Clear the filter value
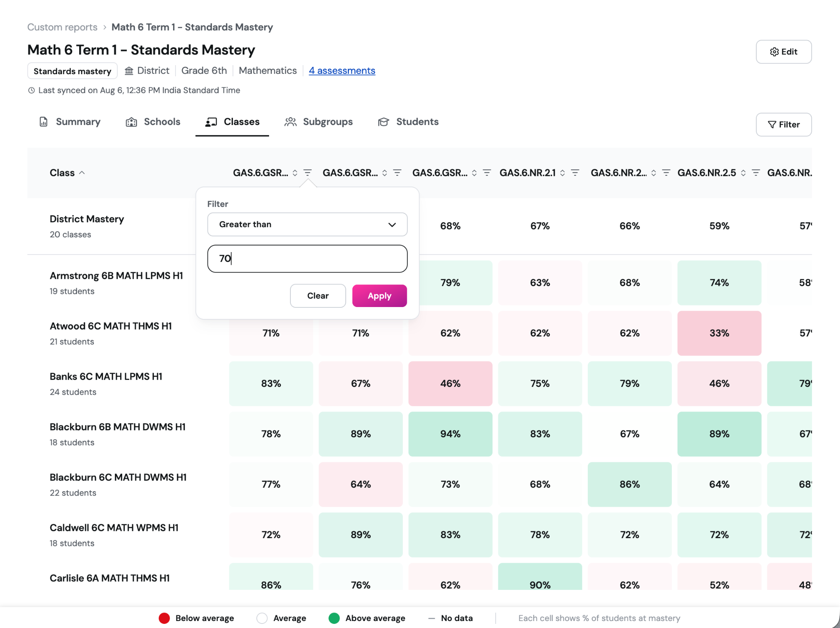 [x=318, y=296]
